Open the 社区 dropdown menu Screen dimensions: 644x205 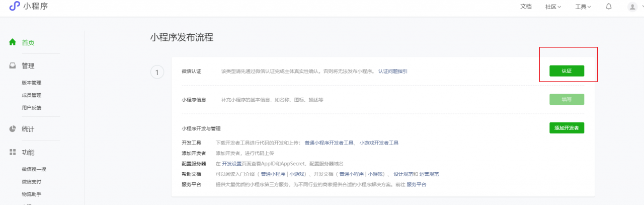point(553,7)
